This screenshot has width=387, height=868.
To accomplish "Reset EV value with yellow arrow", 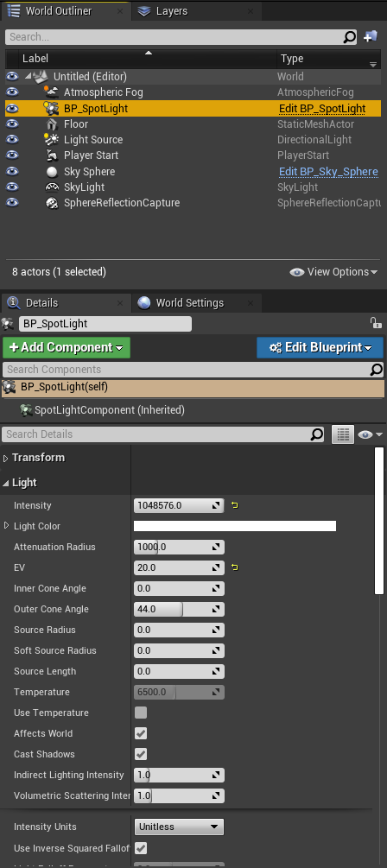I will click(235, 567).
